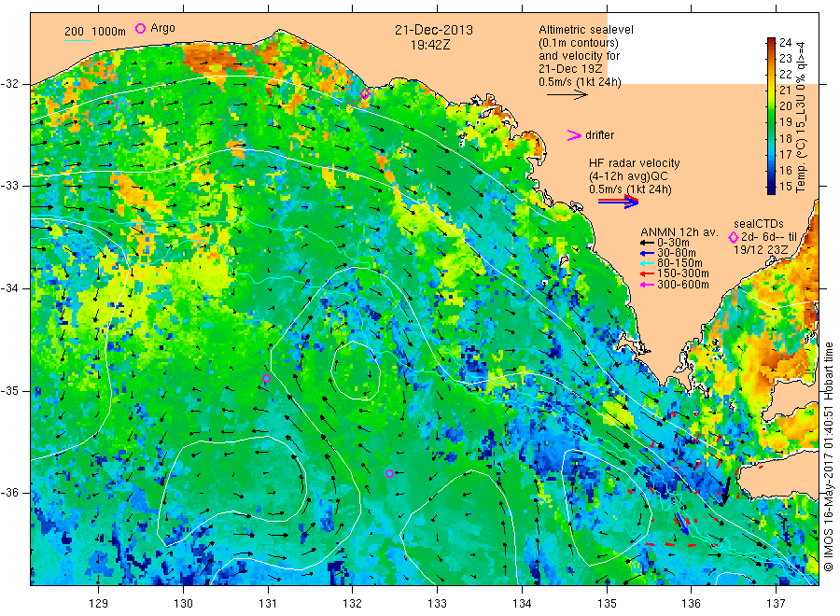Click the '(0.1m contours)' text
840x616 pixels.
(579, 43)
